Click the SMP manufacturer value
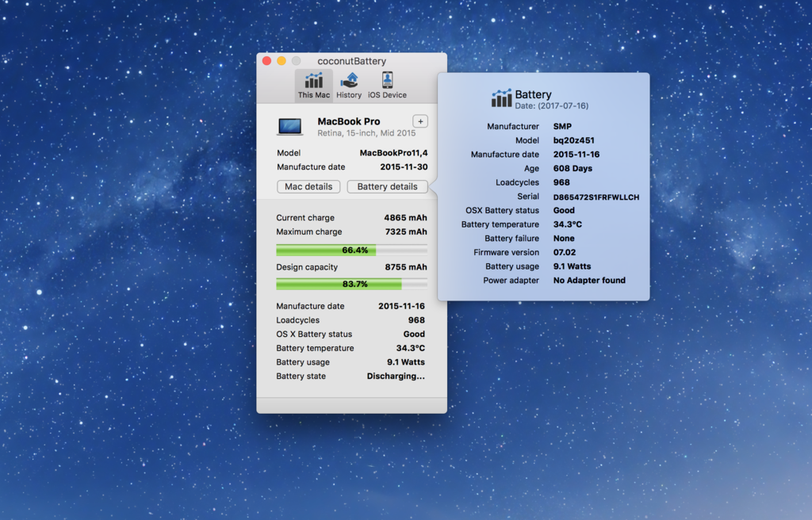 [x=562, y=126]
